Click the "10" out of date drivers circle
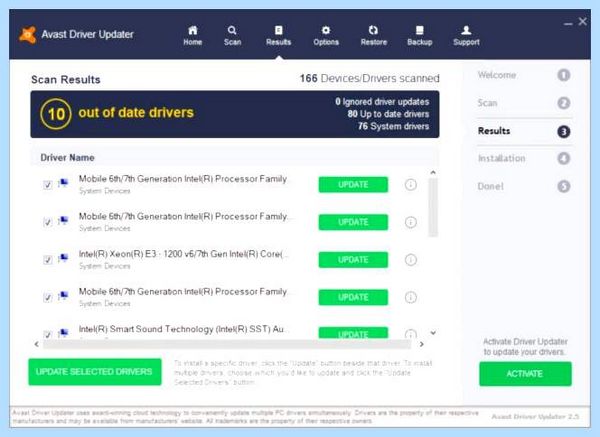 (56, 114)
